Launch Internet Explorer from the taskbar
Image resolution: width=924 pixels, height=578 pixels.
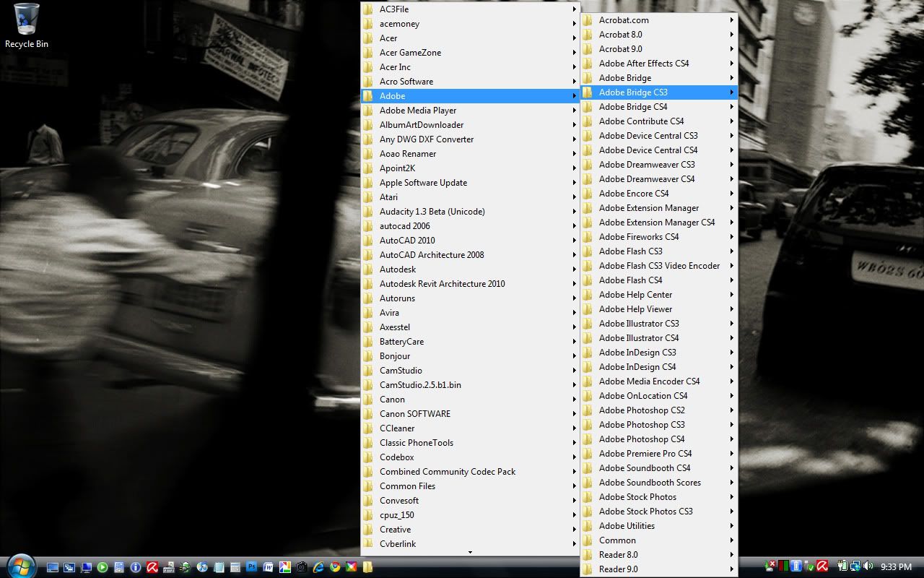click(318, 567)
